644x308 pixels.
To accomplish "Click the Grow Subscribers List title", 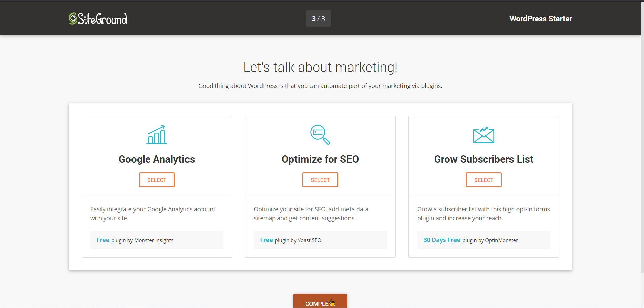I will 484,159.
